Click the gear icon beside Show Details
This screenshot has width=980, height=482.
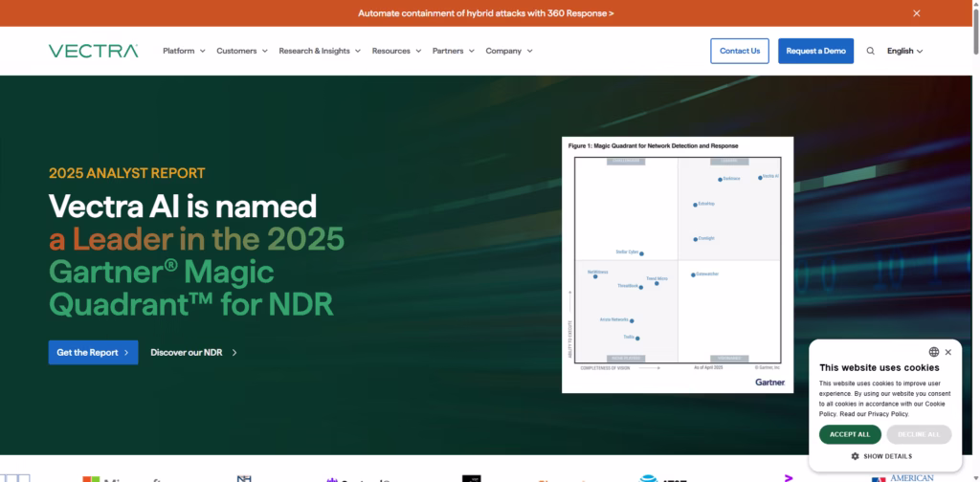pyautogui.click(x=855, y=456)
